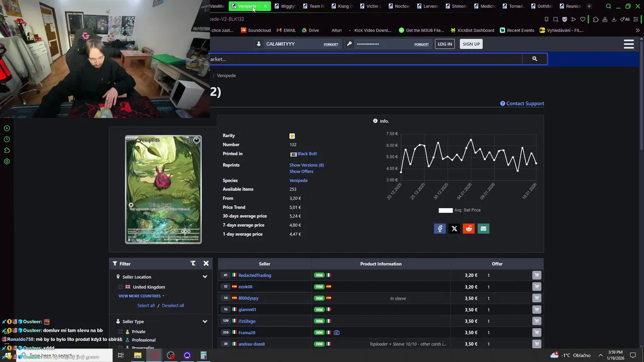The height and width of the screenshot is (362, 644).
Task: Open the Contact Support link
Action: pos(522,104)
